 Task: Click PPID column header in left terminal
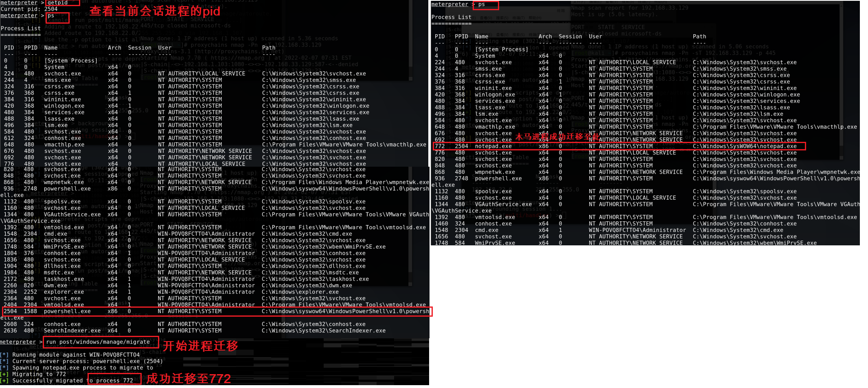(x=31, y=48)
